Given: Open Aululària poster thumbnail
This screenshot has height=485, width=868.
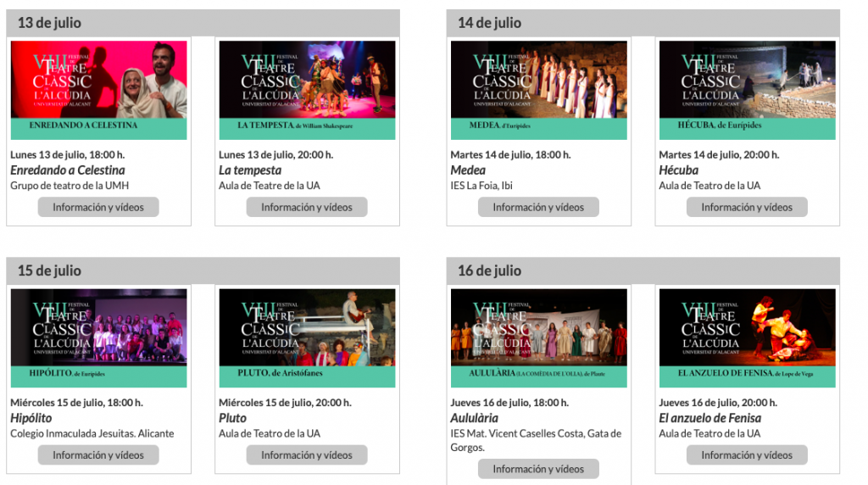Looking at the screenshot, I should point(538,337).
